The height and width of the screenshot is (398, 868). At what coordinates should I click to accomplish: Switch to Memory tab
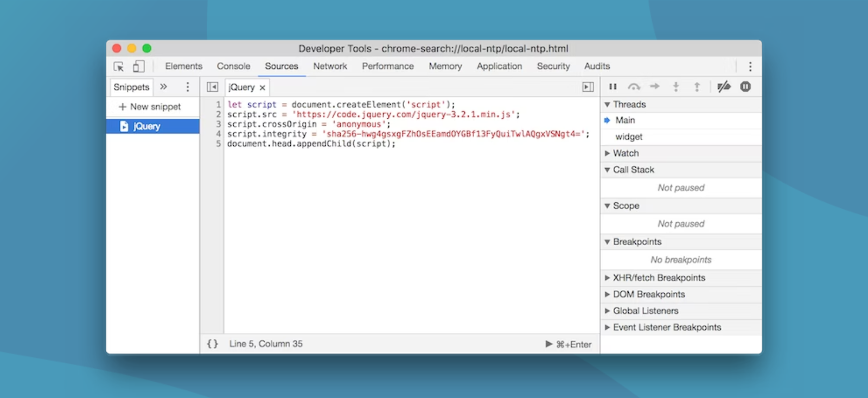tap(445, 66)
